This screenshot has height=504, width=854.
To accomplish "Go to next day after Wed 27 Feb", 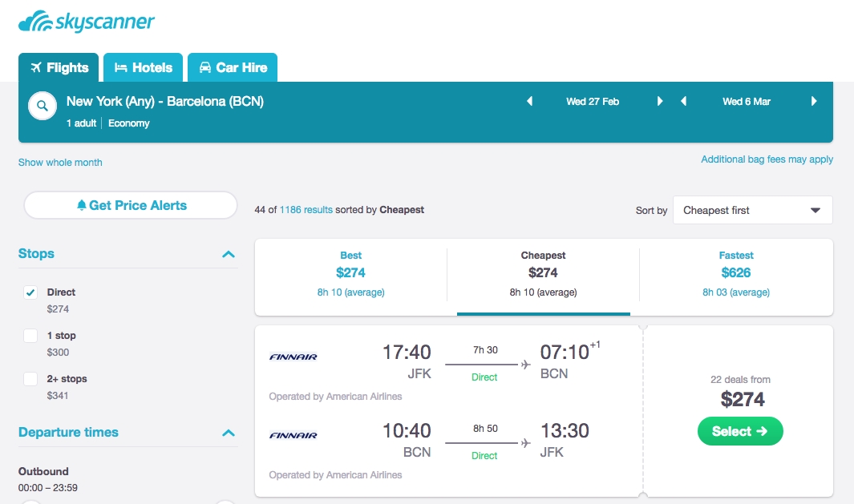I will click(660, 102).
